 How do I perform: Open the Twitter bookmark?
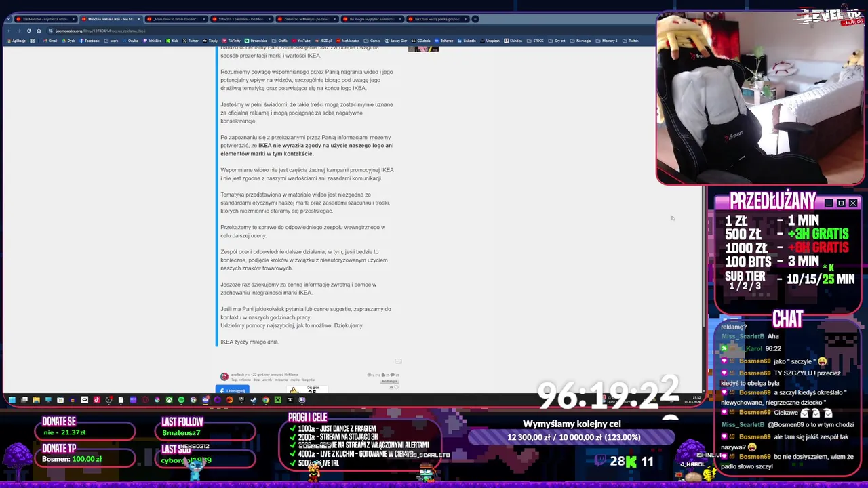click(x=191, y=41)
